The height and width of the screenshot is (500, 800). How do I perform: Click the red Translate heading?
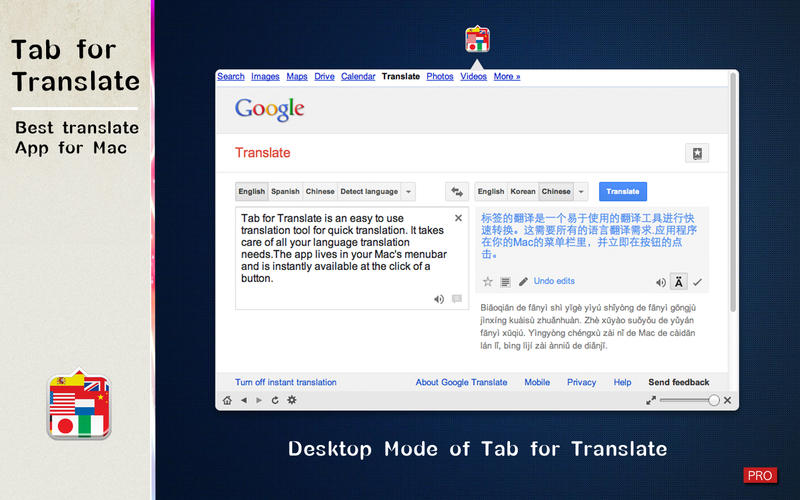click(263, 153)
